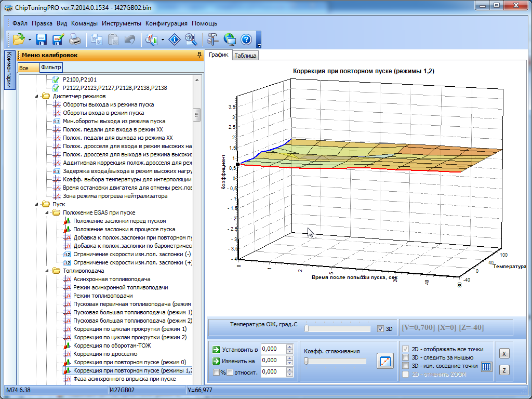This screenshot has height=399, width=532.
Task: Click the X axis button
Action: click(x=503, y=353)
